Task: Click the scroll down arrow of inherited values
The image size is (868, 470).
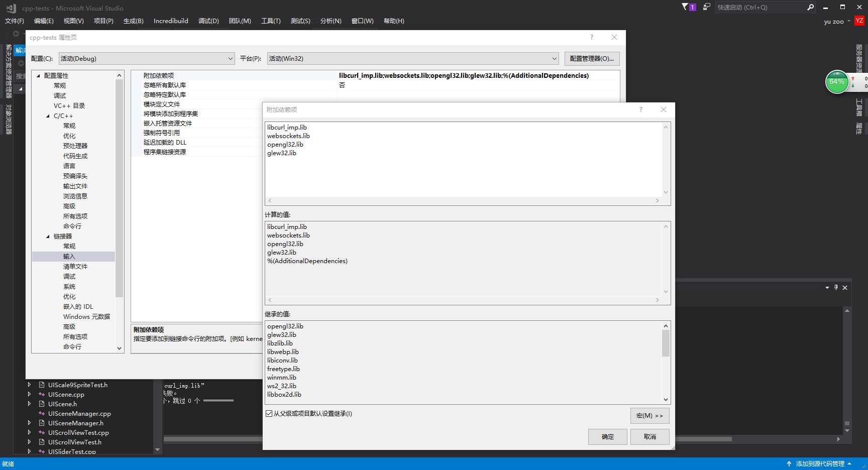Action: pos(666,400)
